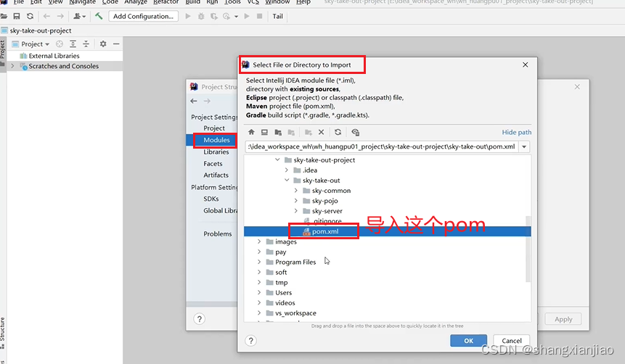Image resolution: width=625 pixels, height=364 pixels.
Task: Click the Forward navigation arrow in main toolbar
Action: [x=60, y=17]
